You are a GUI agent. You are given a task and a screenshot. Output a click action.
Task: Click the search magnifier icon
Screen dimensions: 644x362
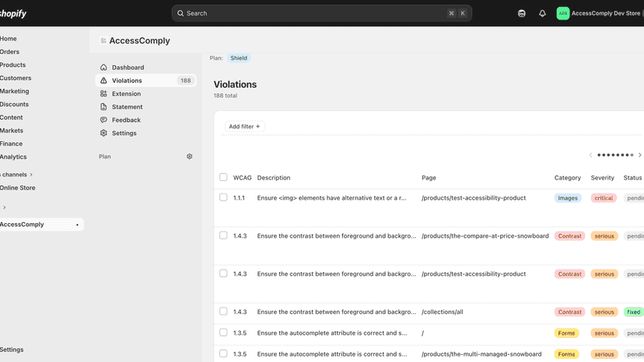pos(180,13)
